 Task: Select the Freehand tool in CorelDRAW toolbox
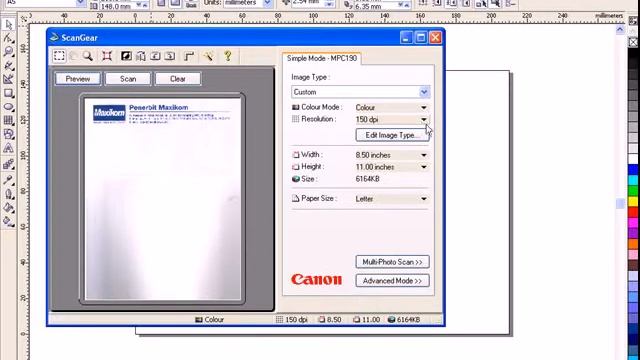pos(9,66)
